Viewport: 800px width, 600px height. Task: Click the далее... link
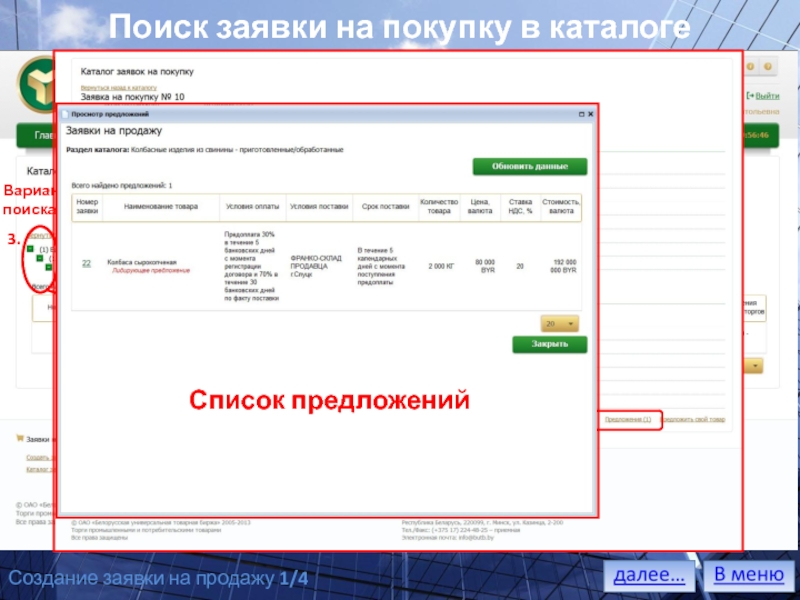click(649, 575)
